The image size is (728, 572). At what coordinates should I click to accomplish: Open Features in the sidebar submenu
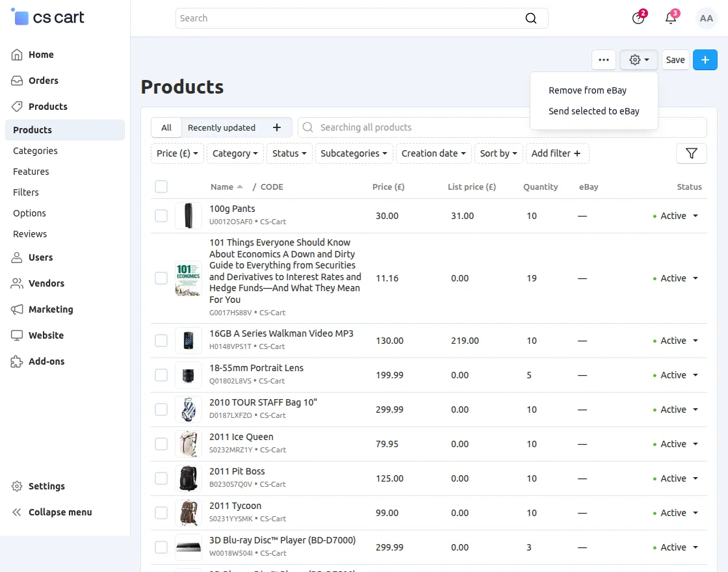31,172
